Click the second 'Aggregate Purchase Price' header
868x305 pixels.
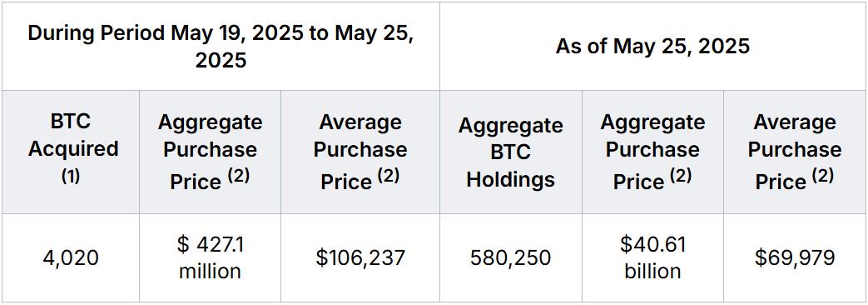click(652, 152)
